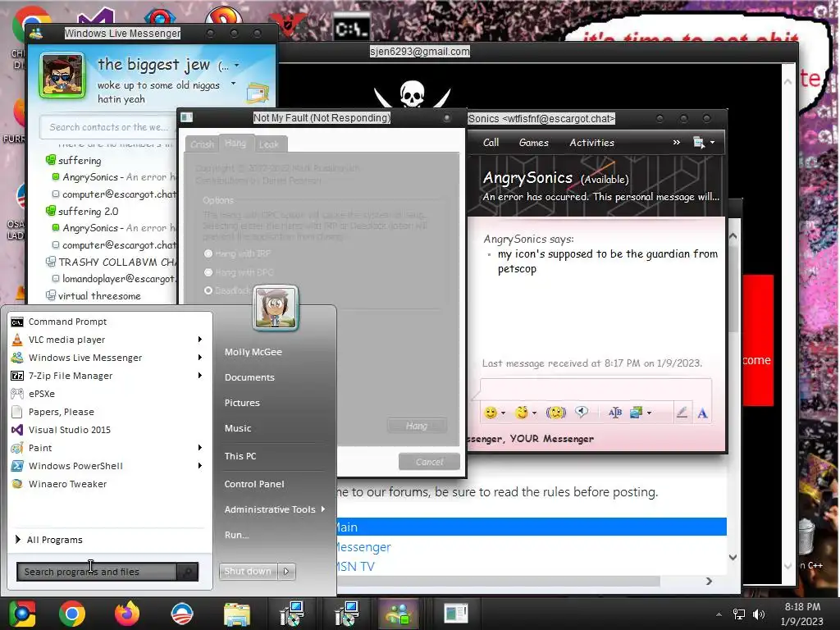The width and height of the screenshot is (840, 630).
Task: Open the display name status dropdown in Messenger
Action: [x=237, y=66]
